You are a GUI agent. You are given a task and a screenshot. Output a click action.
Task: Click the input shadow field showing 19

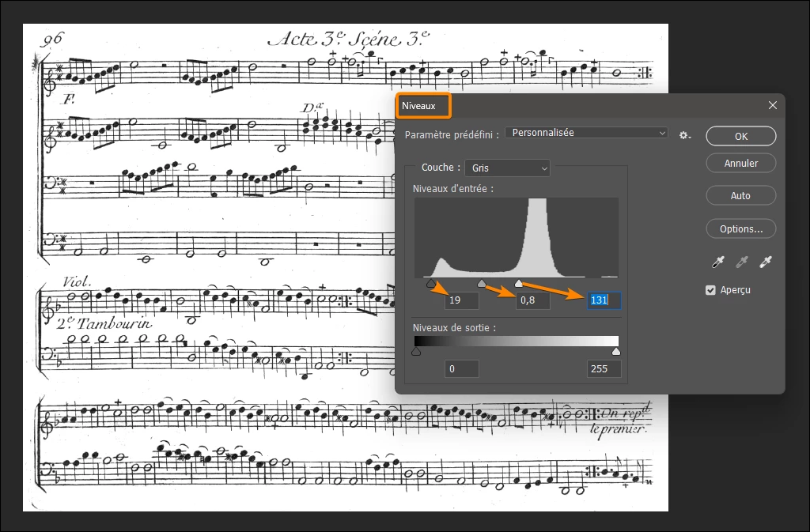(462, 300)
